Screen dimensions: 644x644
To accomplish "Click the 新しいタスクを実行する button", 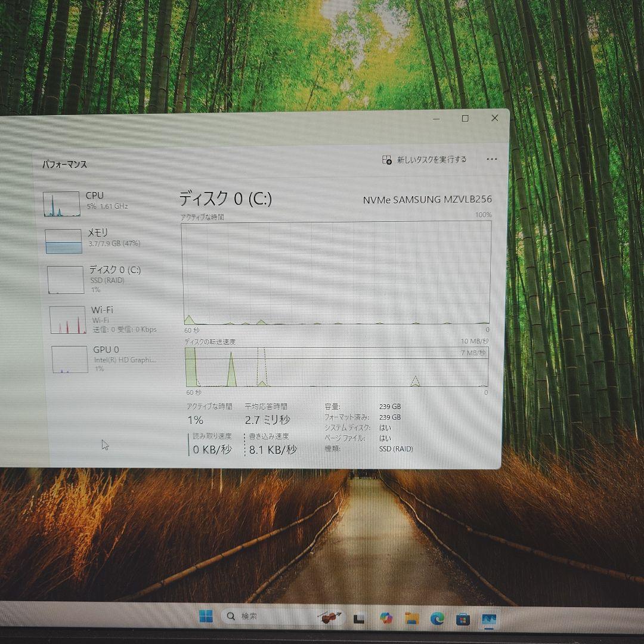I will [425, 159].
